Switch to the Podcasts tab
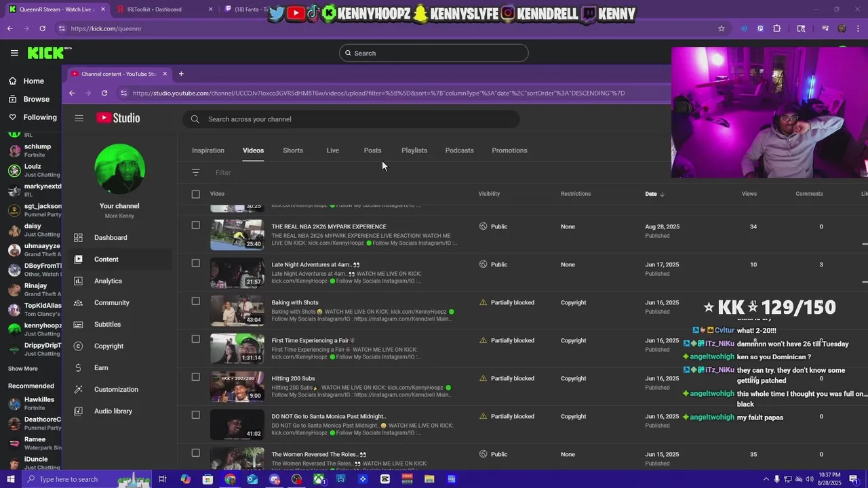 tap(460, 150)
